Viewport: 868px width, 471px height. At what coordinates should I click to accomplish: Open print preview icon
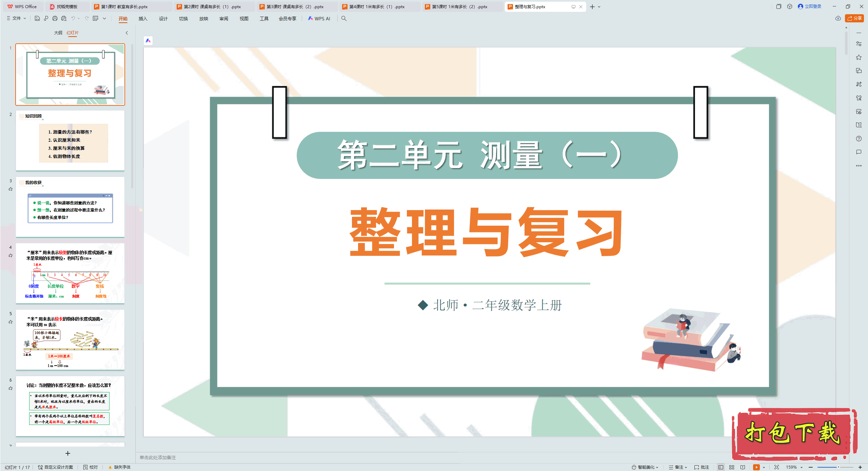click(x=64, y=19)
